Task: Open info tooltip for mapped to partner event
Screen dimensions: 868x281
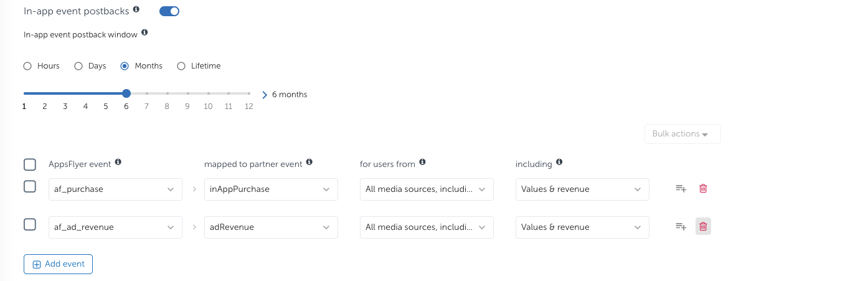Action: click(x=309, y=162)
